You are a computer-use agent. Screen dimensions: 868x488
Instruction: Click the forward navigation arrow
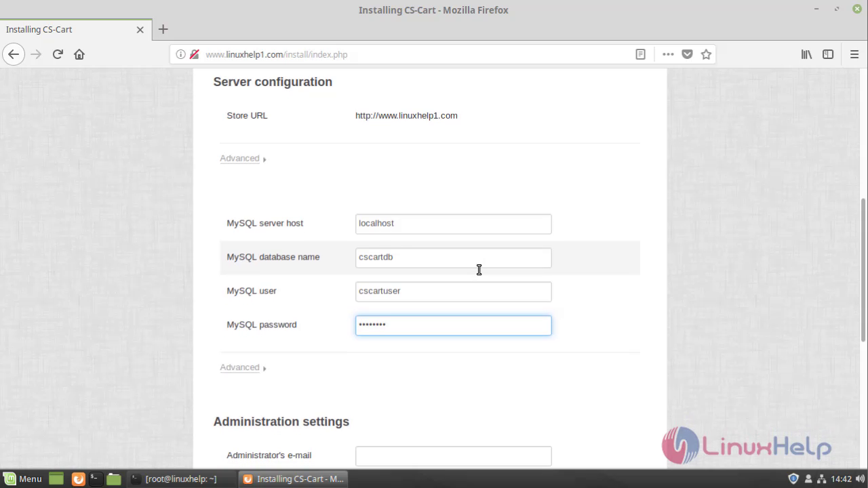pyautogui.click(x=36, y=54)
